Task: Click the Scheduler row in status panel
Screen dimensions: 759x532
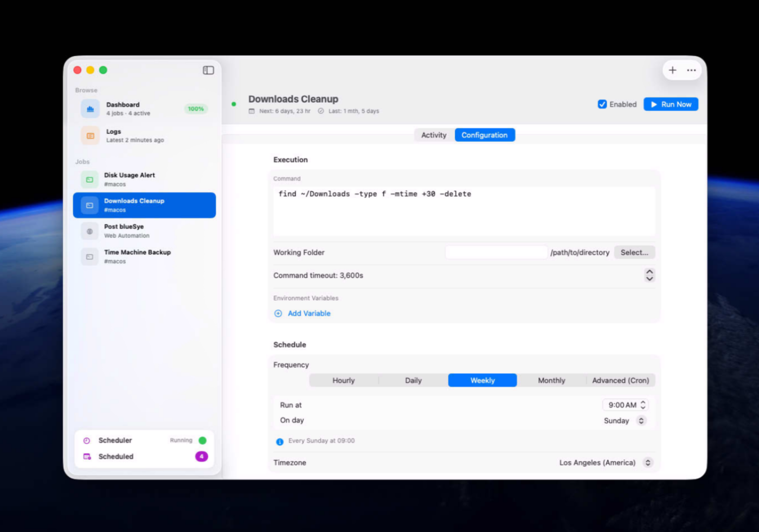Action: [x=144, y=440]
